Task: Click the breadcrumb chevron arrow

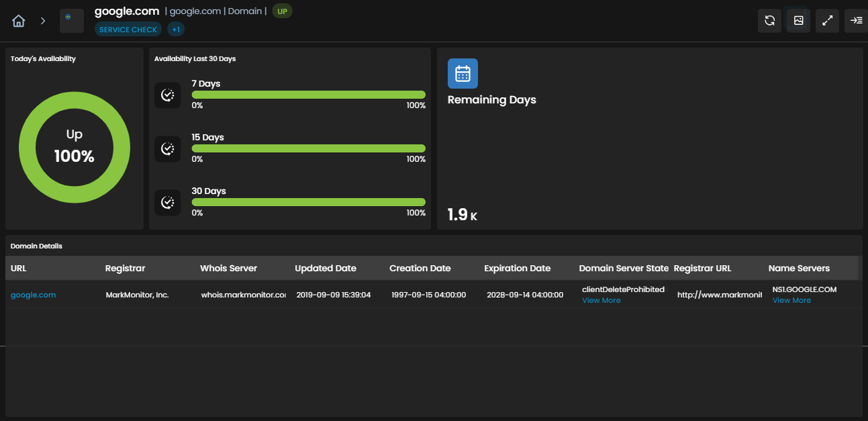Action: coord(43,21)
